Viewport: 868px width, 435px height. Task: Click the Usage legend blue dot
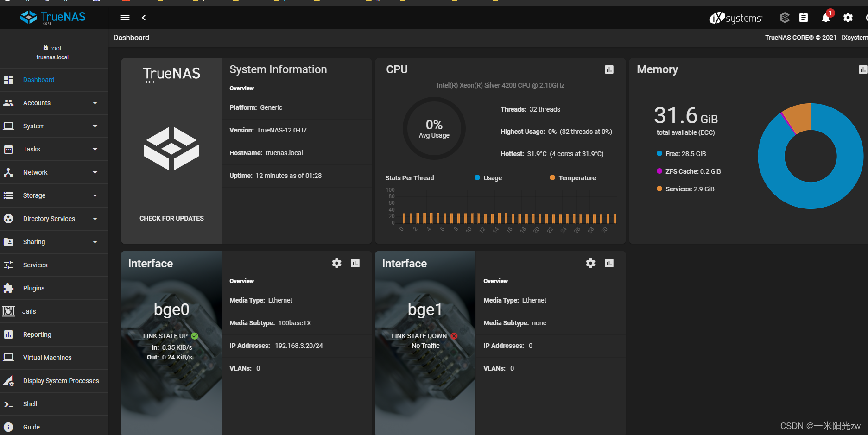[477, 177]
